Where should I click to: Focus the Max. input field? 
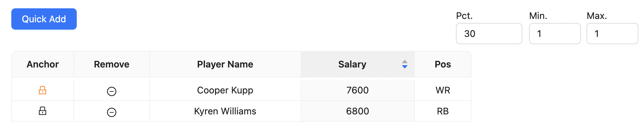612,34
